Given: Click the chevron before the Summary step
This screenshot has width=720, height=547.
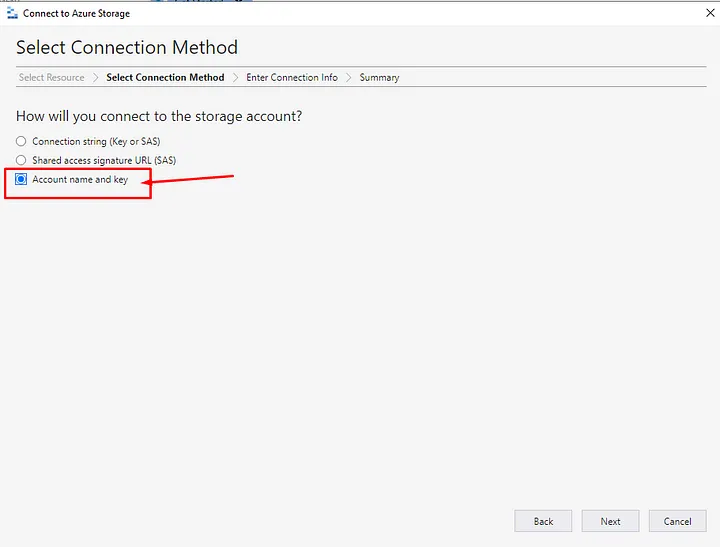Looking at the screenshot, I should coord(349,78).
